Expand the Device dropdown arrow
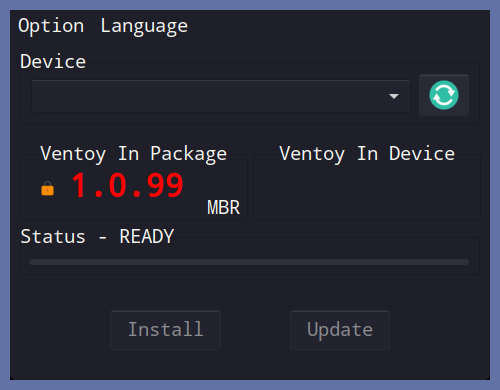The width and height of the screenshot is (500, 390). [394, 96]
